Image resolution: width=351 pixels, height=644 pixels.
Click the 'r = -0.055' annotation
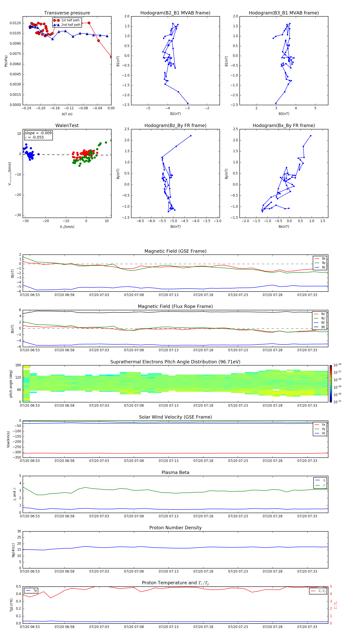point(35,137)
